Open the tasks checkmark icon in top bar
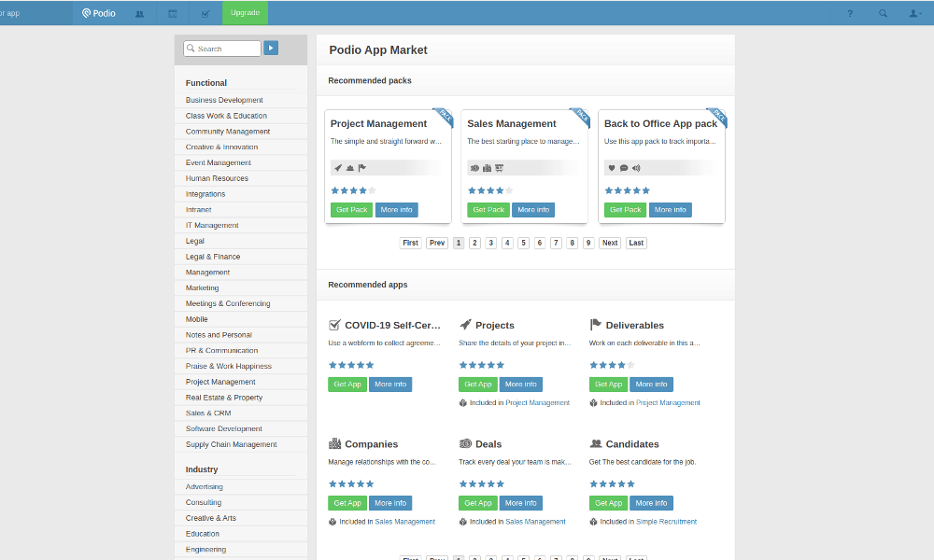The image size is (934, 560). (x=205, y=14)
